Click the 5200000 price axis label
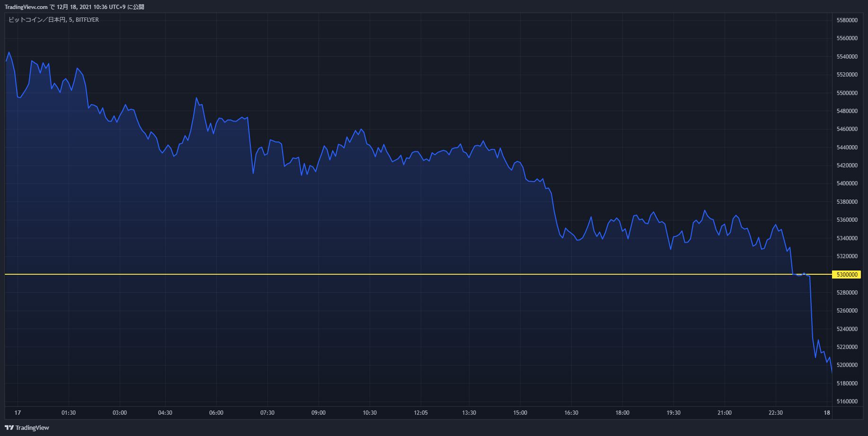Image resolution: width=868 pixels, height=436 pixels. (847, 365)
